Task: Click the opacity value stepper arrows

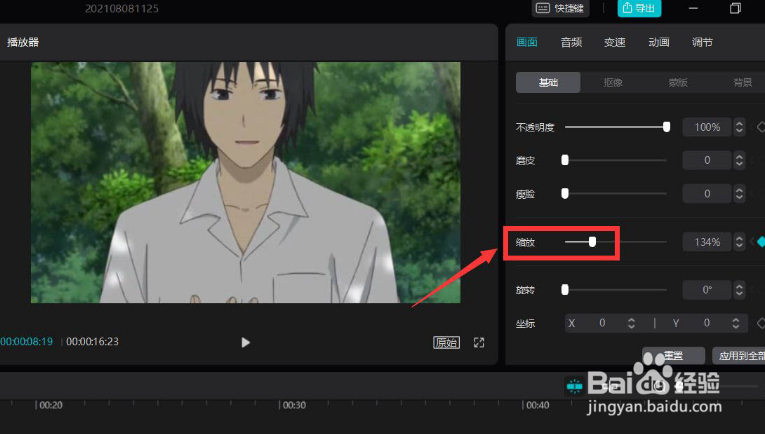Action: (x=739, y=127)
